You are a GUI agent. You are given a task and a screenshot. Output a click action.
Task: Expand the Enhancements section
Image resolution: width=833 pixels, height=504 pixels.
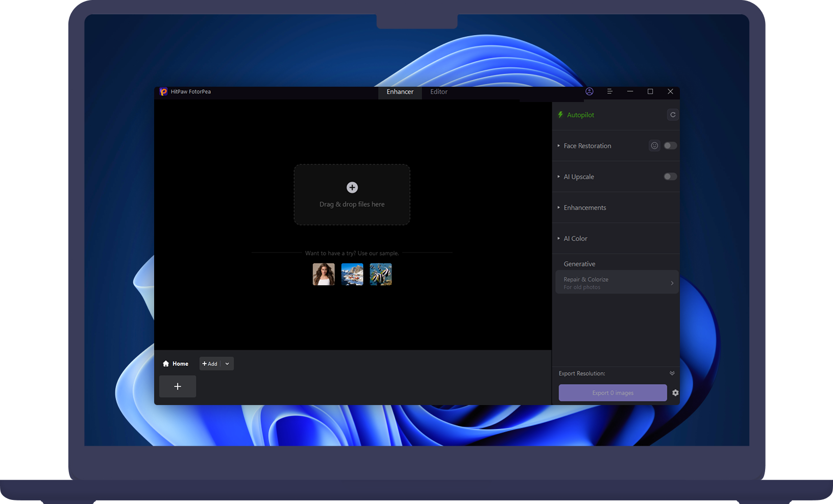click(584, 208)
